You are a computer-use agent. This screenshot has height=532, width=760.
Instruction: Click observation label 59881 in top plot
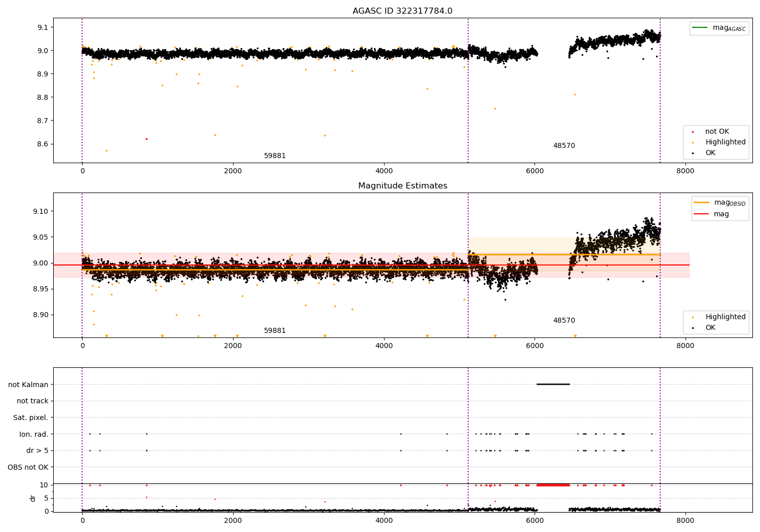tap(275, 156)
